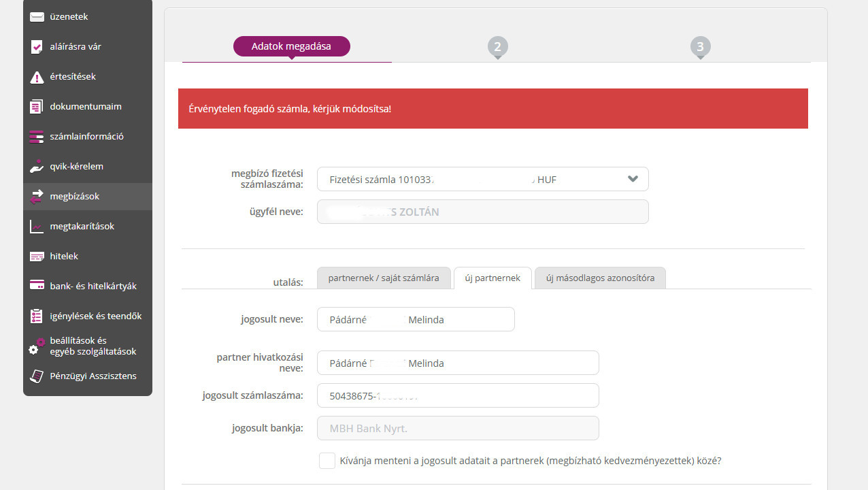Click the step 2 progress marker
Viewport: 868px width, 490px height.
[x=497, y=47]
